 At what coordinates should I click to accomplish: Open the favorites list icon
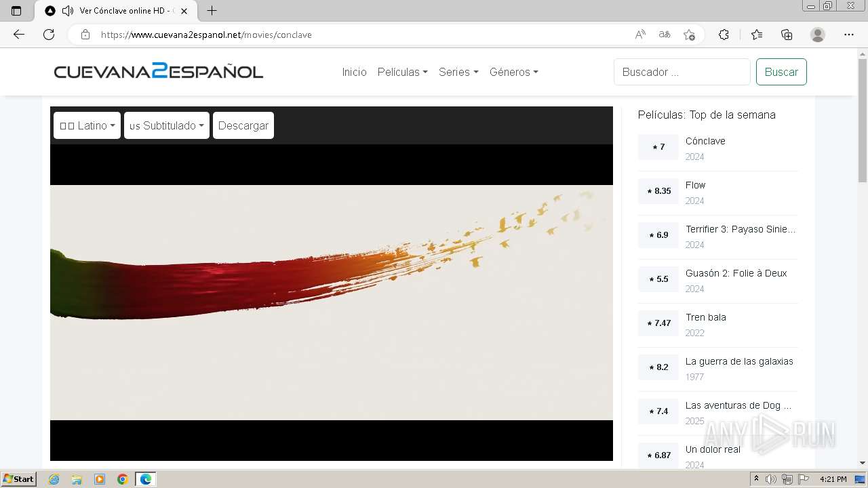(757, 35)
